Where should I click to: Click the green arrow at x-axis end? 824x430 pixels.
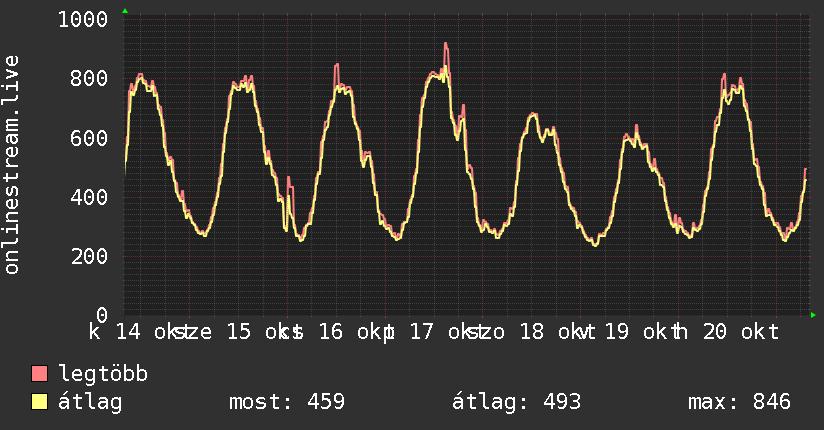point(813,315)
